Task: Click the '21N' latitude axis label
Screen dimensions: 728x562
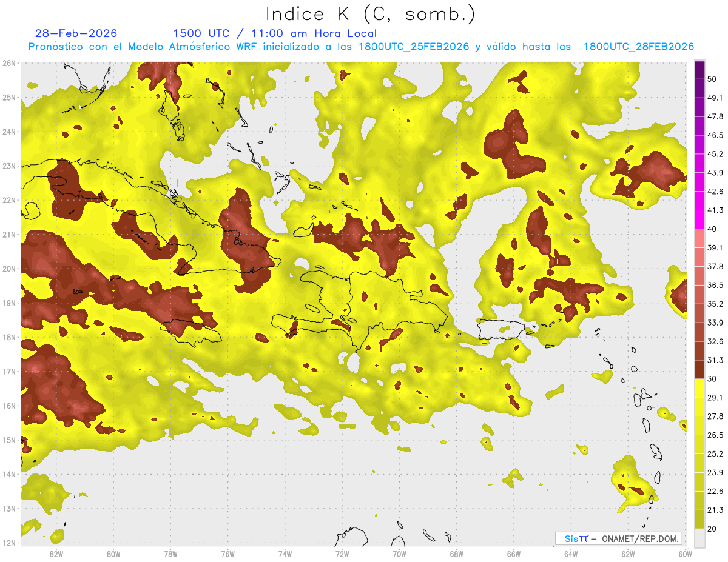Action: coord(9,235)
